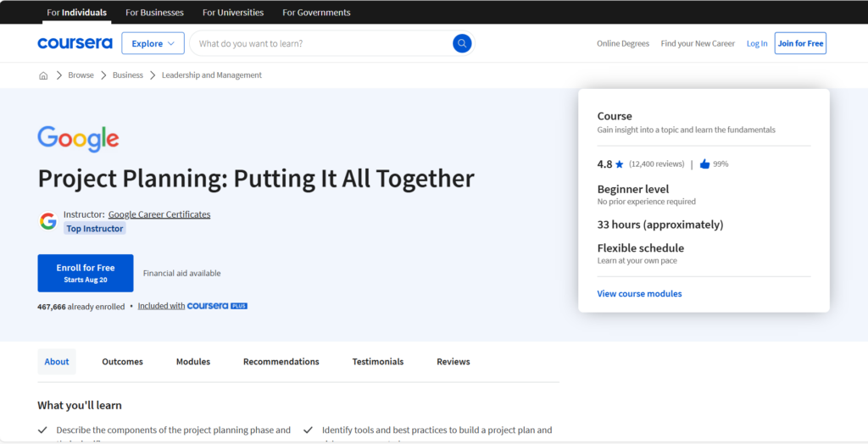Select For Individuals tab
Viewport: 868px width, 444px height.
[x=77, y=12]
